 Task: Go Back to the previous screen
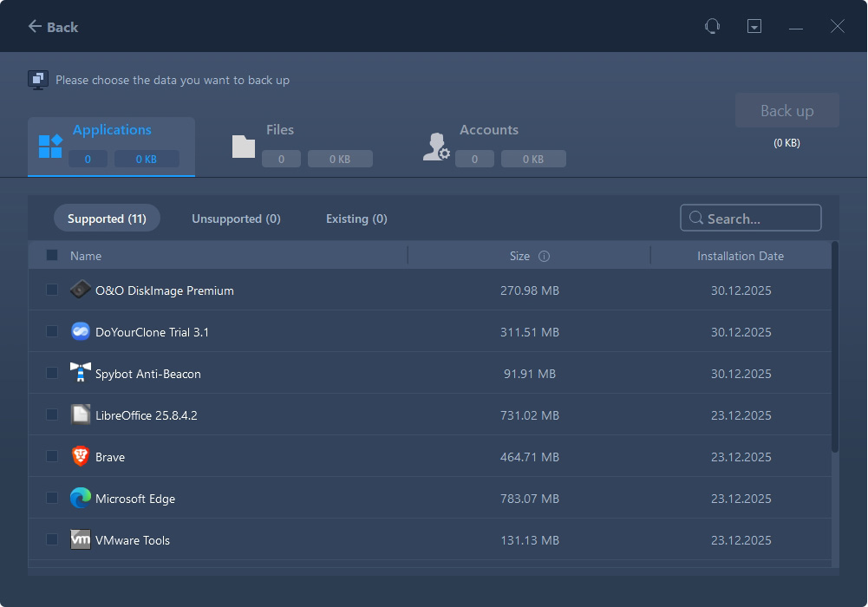click(53, 27)
